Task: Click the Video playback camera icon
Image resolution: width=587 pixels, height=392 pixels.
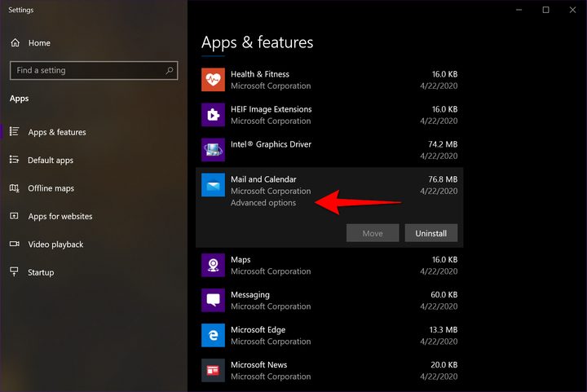Action: click(x=14, y=244)
